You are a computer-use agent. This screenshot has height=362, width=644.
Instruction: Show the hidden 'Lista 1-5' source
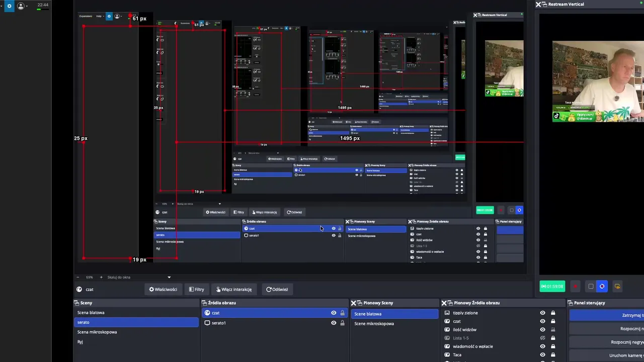coord(542,338)
